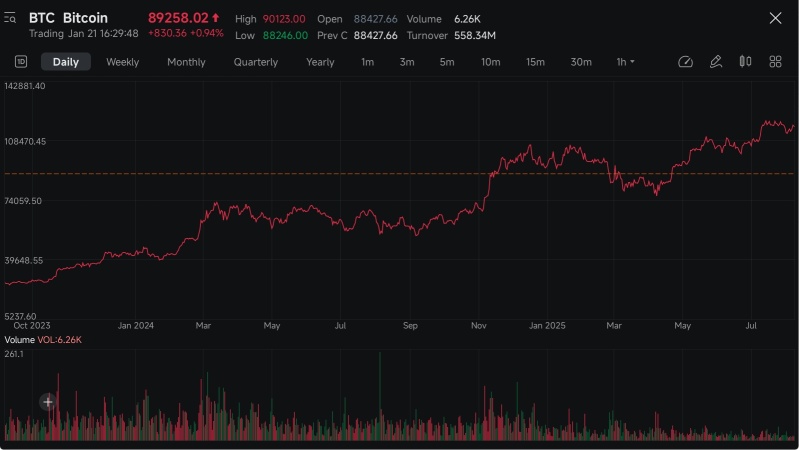Open the speedometer indicator icon
Screen dimensions: 799x450
pos(685,62)
